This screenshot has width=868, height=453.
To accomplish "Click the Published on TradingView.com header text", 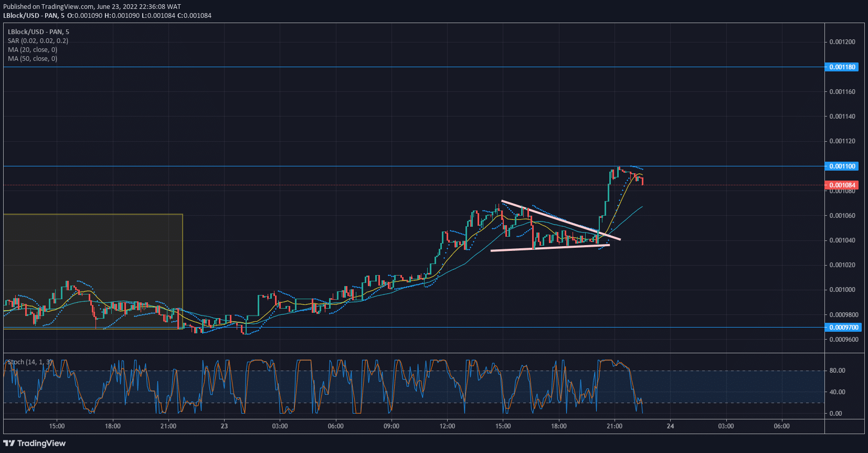I will coord(92,7).
